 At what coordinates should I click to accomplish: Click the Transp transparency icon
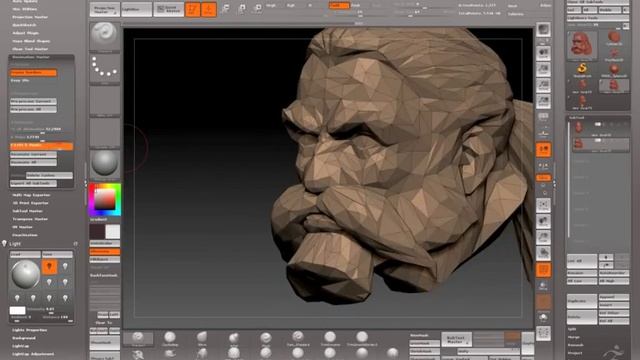(543, 286)
